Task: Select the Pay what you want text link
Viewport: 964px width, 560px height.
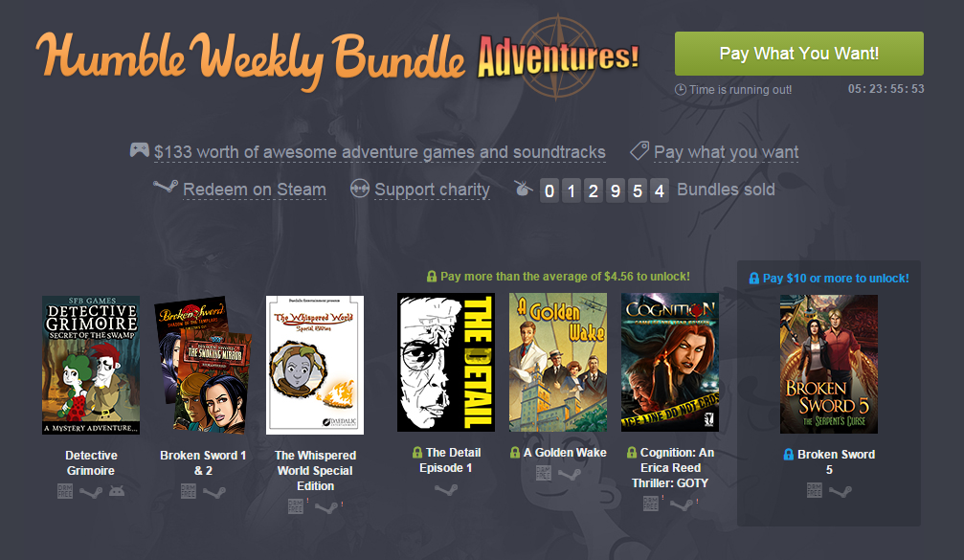Action: [x=726, y=152]
